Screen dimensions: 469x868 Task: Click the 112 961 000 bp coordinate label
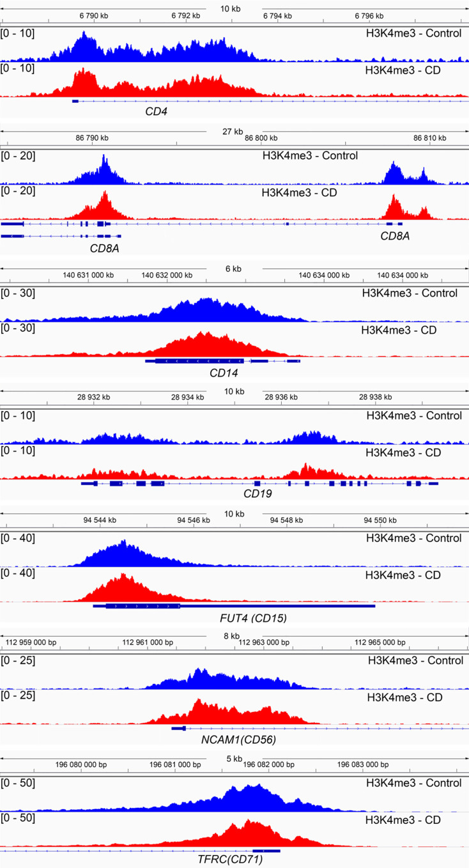click(148, 642)
